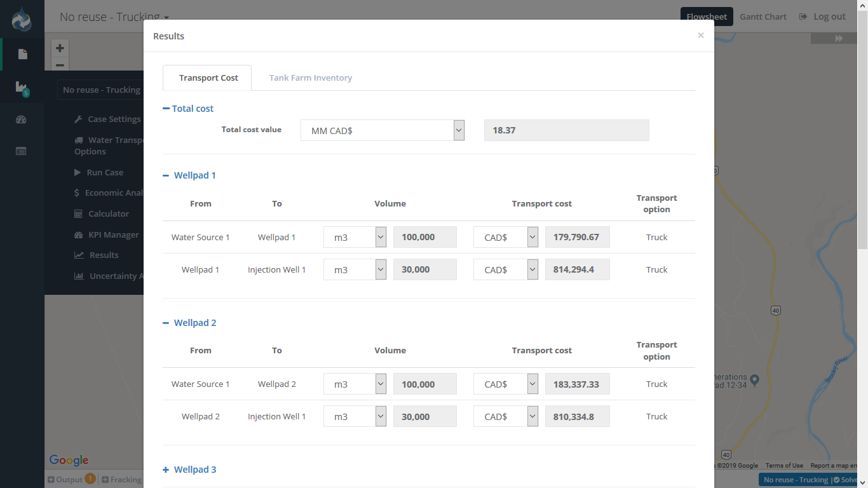Open the Gantt Chart view
868x488 pixels.
pos(763,17)
